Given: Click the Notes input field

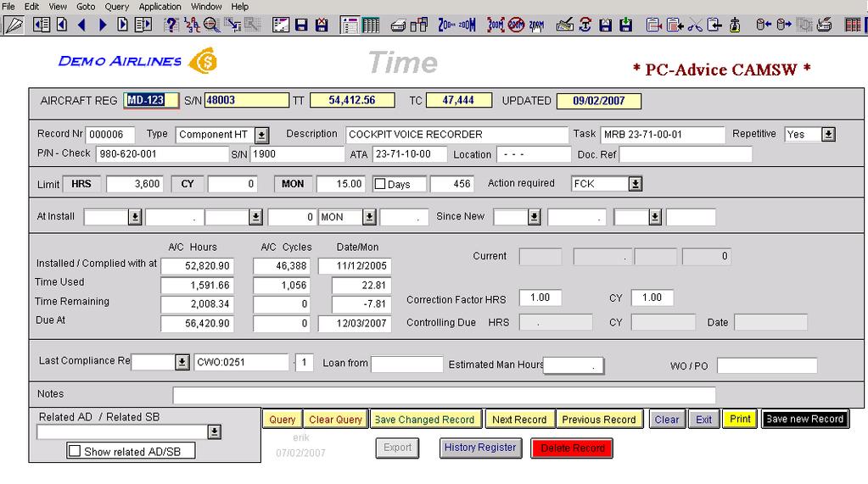Looking at the screenshot, I should 444,395.
